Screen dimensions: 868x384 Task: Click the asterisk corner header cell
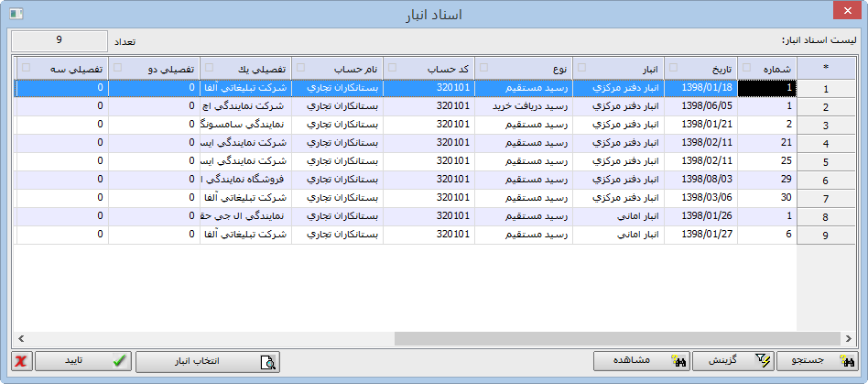click(826, 68)
